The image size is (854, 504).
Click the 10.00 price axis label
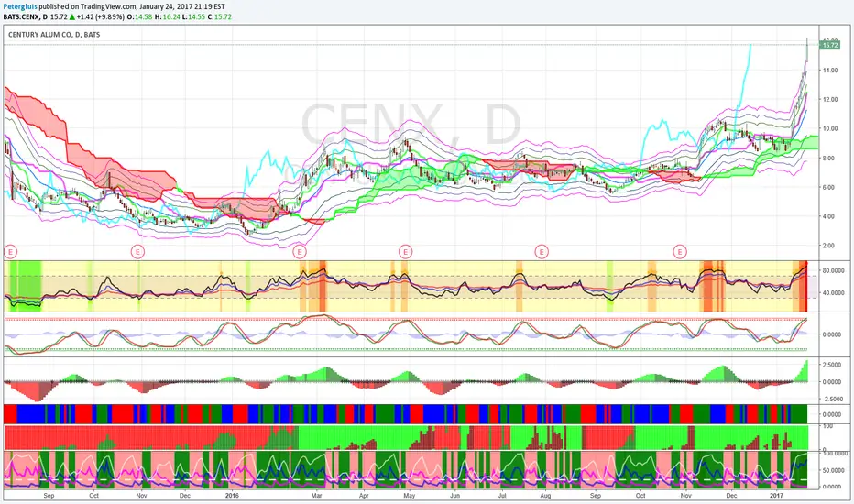830,129
